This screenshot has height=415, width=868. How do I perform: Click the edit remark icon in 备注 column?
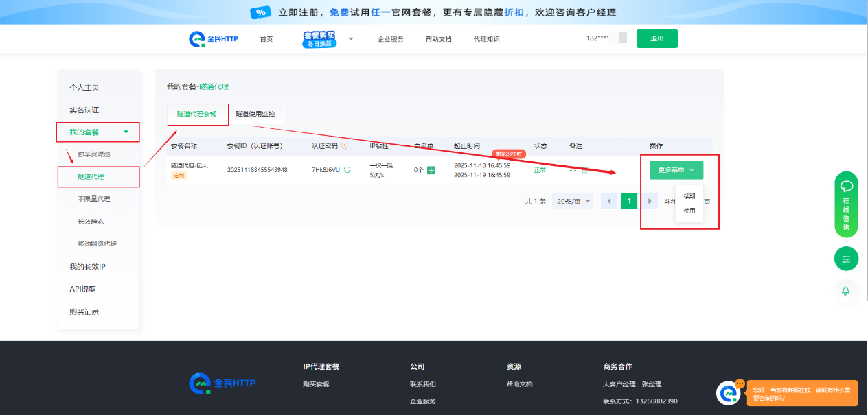pyautogui.click(x=585, y=170)
